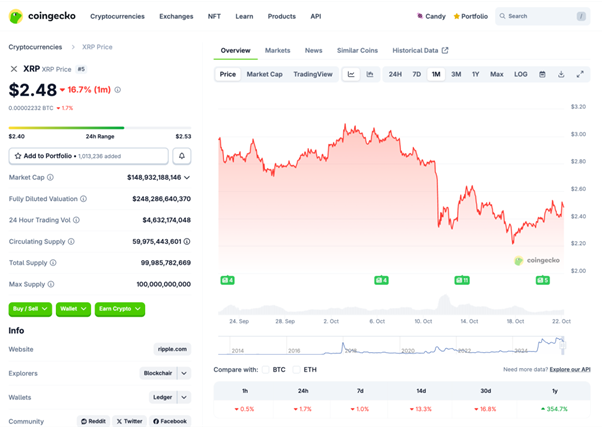Click Add to Portfolio button
Screen dimensions: 602x427
pos(88,156)
